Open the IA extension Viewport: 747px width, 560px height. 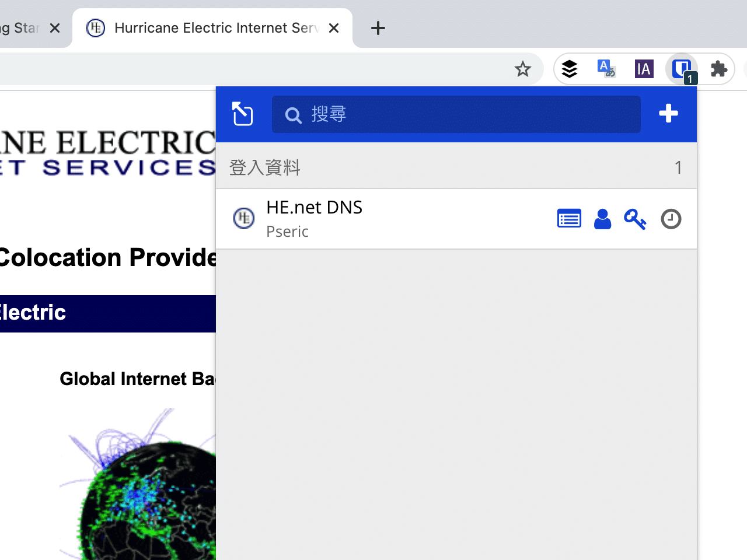click(x=644, y=69)
